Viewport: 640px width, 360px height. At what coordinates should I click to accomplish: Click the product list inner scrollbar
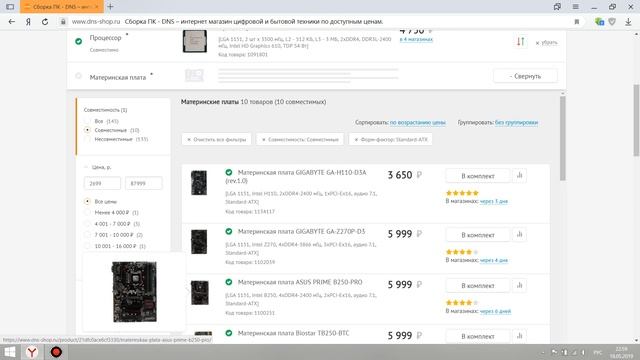pyautogui.click(x=562, y=139)
